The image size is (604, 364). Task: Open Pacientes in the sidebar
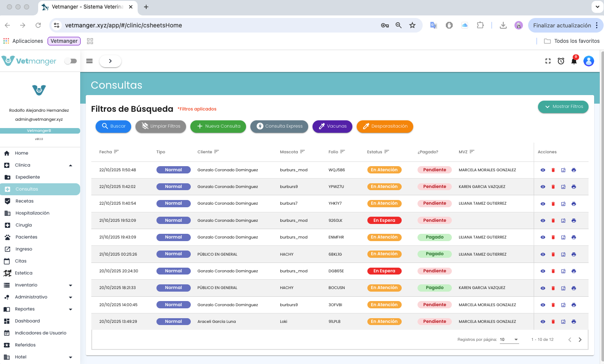pyautogui.click(x=26, y=237)
